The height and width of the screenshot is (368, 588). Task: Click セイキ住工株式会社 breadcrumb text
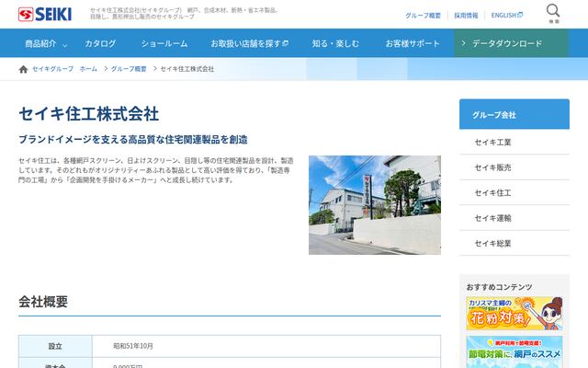click(x=187, y=69)
